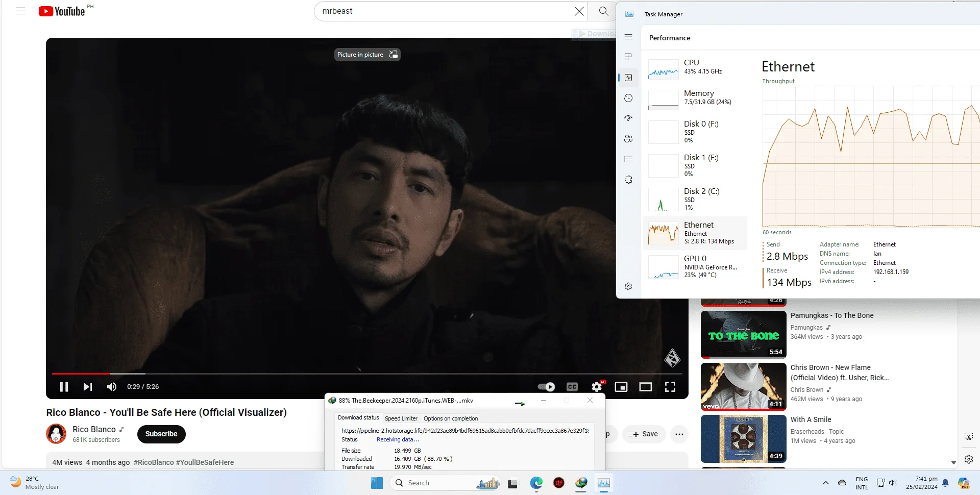
Task: Open Rico Blanco channel avatar
Action: point(56,434)
